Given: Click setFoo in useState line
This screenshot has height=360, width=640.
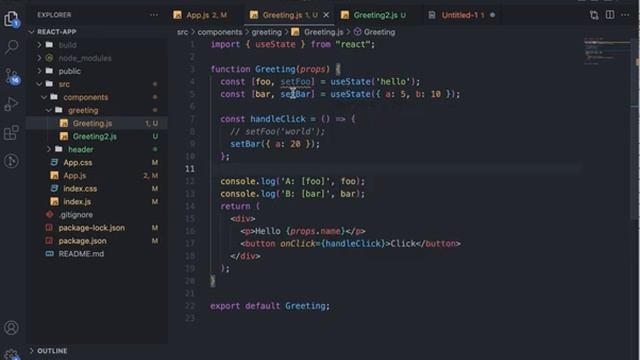Looking at the screenshot, I should [296, 82].
